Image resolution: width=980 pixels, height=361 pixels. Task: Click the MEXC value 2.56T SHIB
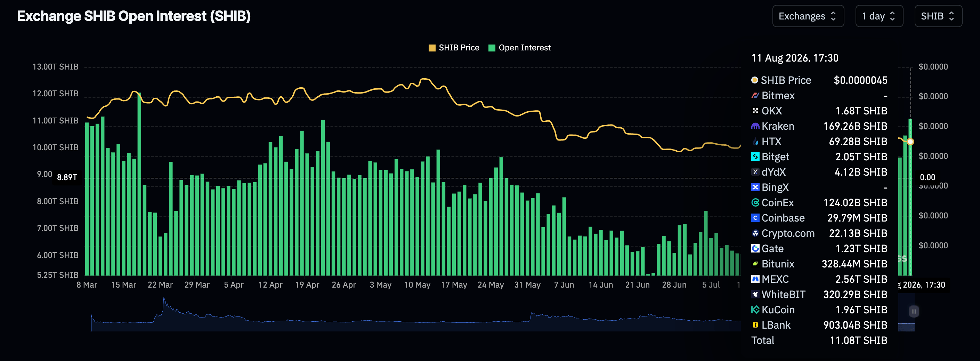861,279
